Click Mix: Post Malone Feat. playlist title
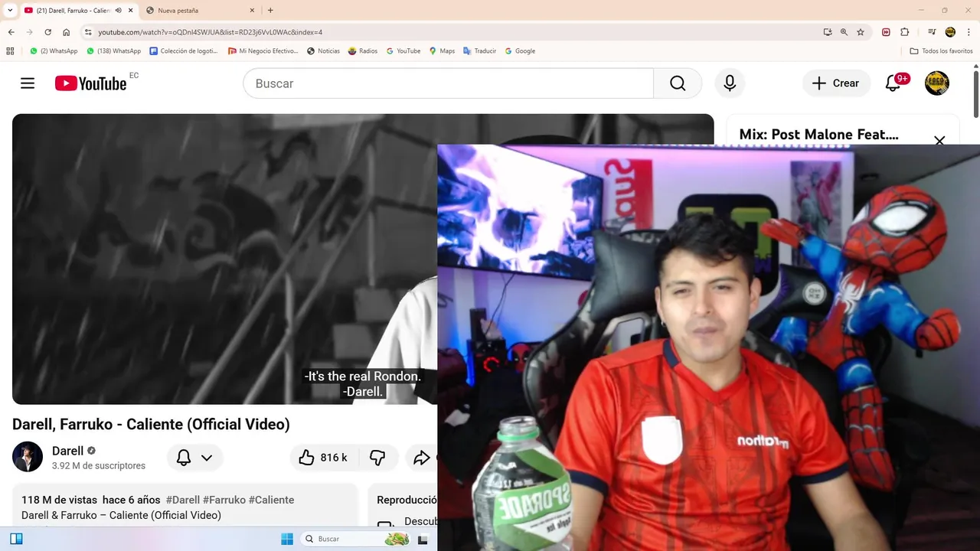The image size is (980, 551). [x=818, y=135]
